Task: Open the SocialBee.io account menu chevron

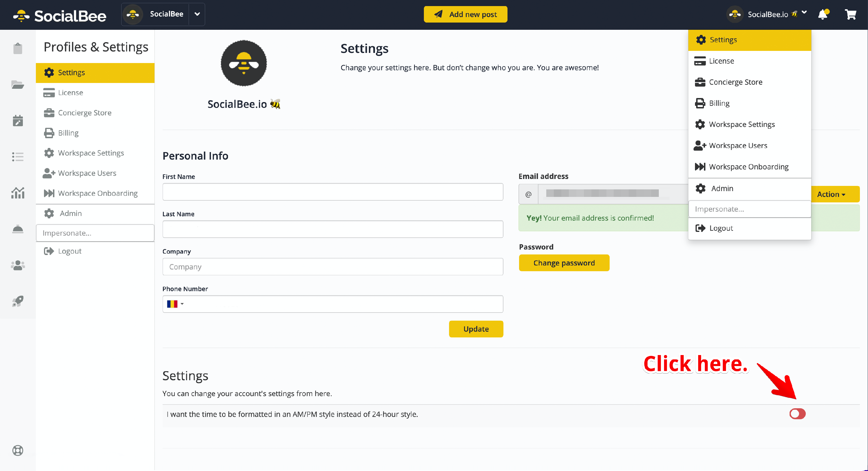Action: (x=804, y=12)
